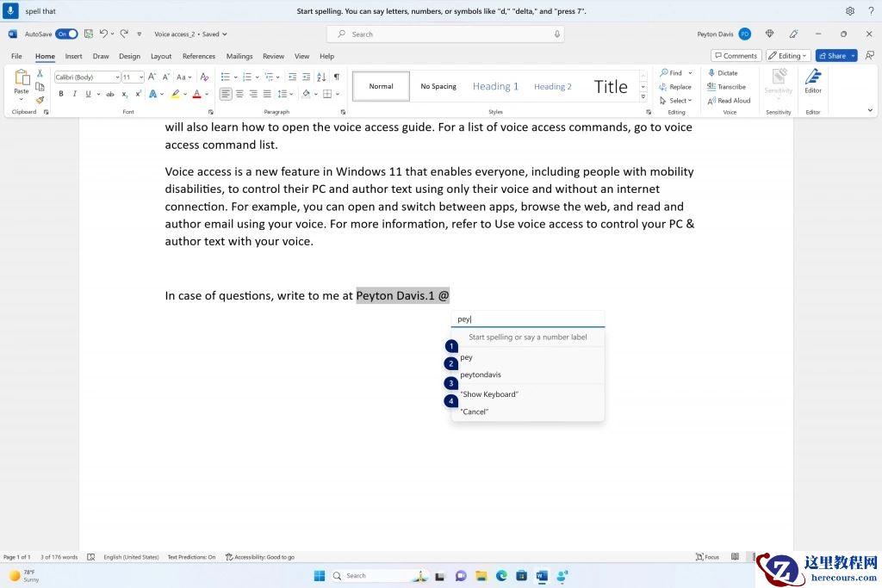Open the Editor pane
Viewport: 882px width, 588px height.
812,84
